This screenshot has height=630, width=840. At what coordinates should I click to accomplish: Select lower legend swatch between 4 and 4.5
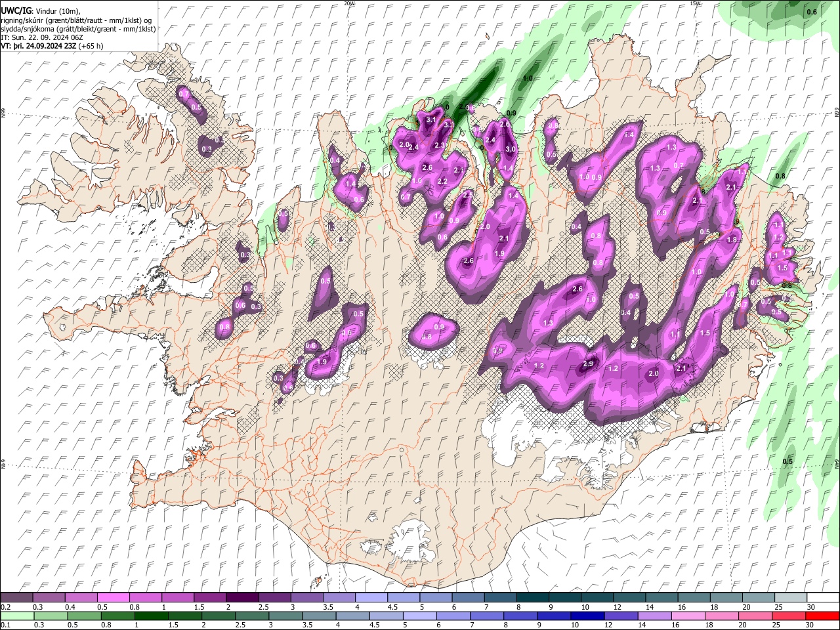tap(353, 616)
